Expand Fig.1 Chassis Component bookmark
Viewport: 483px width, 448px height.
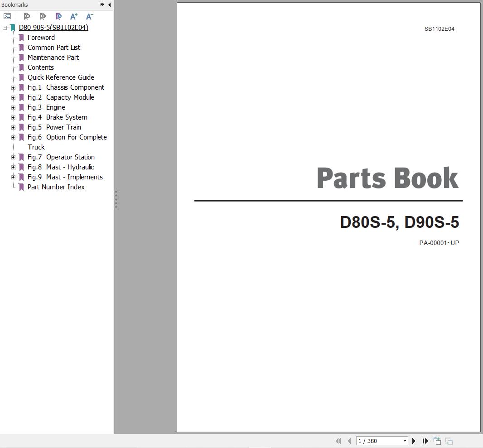(13, 87)
